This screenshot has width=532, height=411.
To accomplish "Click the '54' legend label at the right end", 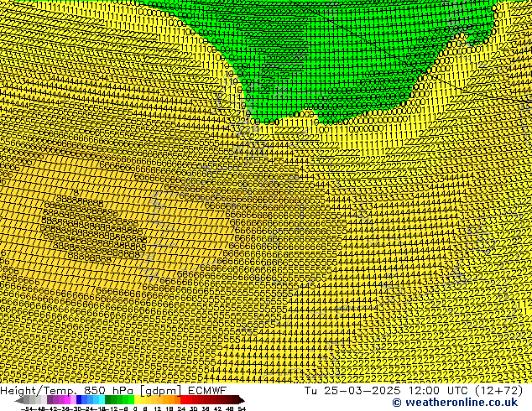I will [241, 409].
